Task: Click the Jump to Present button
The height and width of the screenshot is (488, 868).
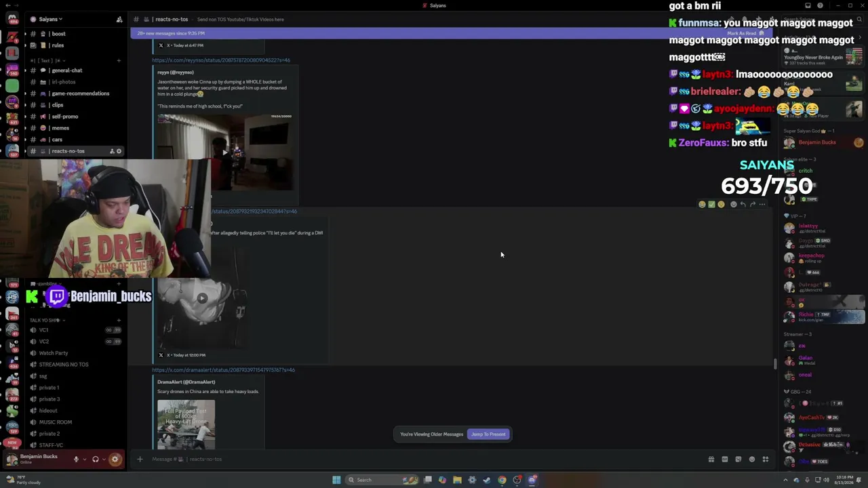Action: click(488, 434)
